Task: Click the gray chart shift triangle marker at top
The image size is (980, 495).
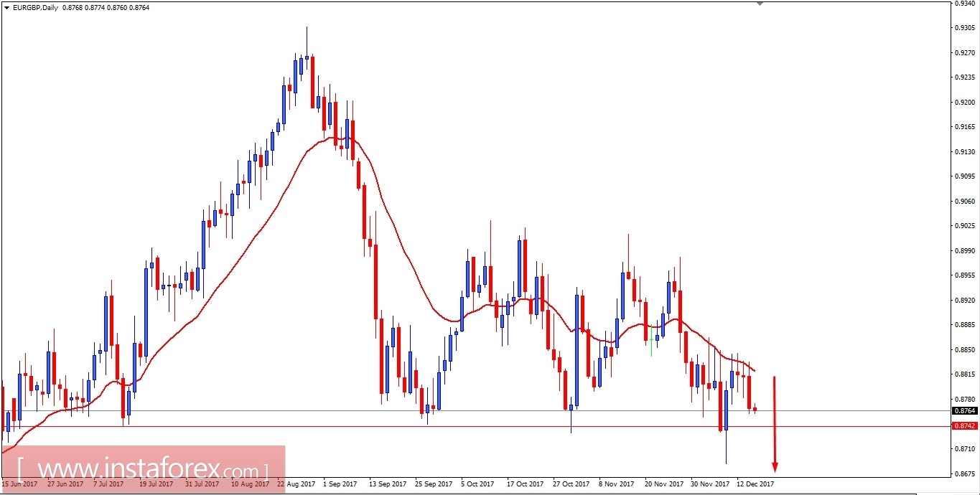Action: pos(760,3)
